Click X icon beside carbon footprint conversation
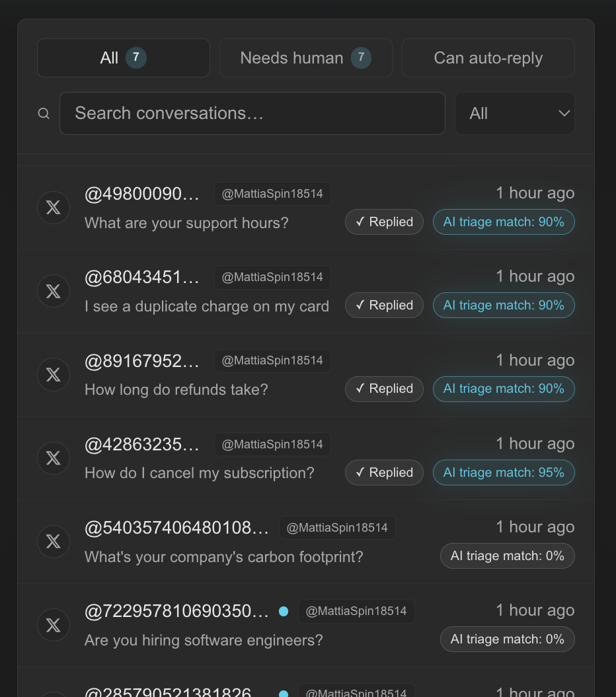The width and height of the screenshot is (616, 697). click(x=54, y=542)
